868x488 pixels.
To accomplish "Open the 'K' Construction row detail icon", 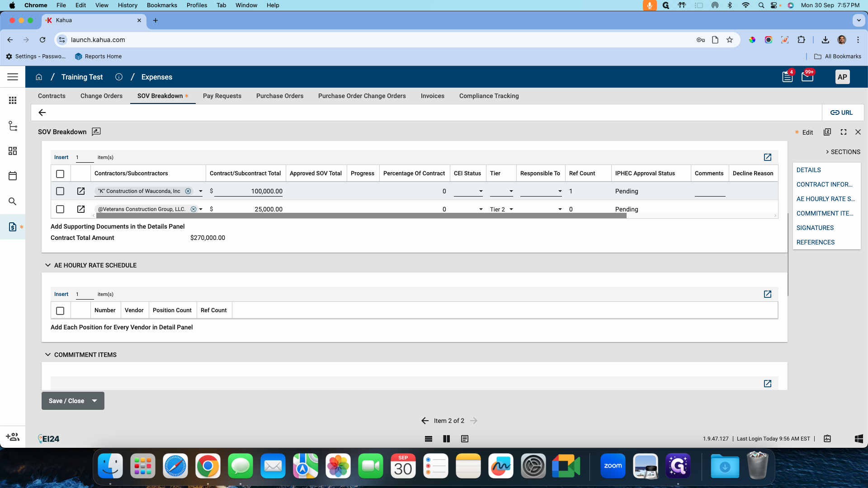I will (81, 191).
